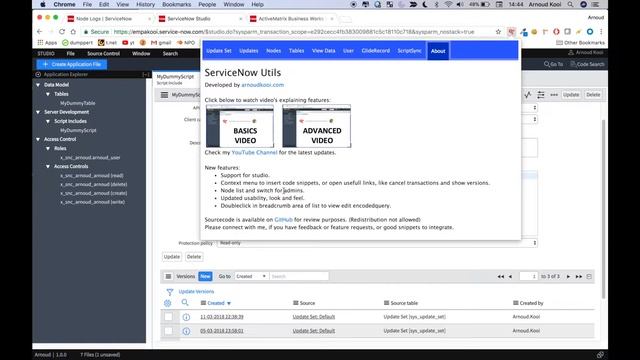Open the Update Set tab in ServiceNow Utils
Screen dimensions: 640x360
tap(219, 51)
